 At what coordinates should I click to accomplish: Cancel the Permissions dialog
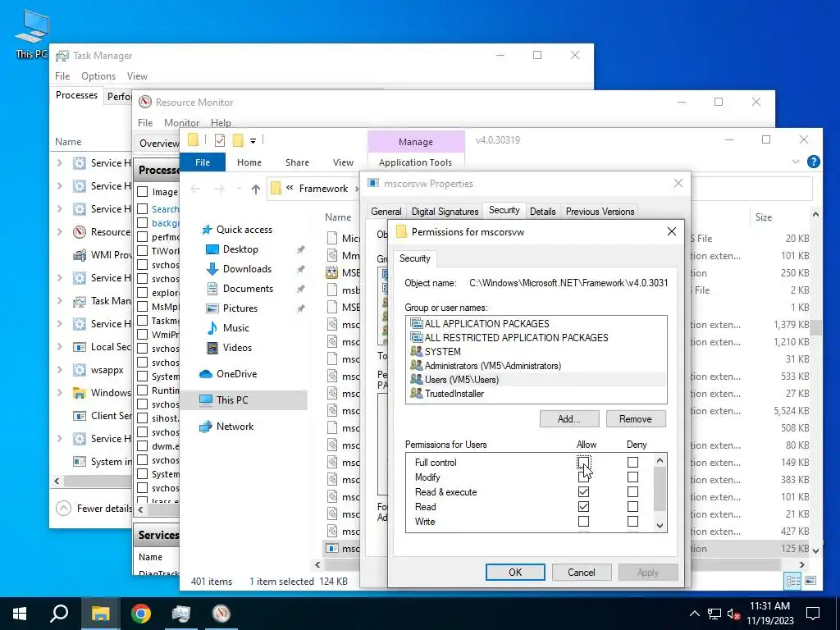click(x=582, y=572)
